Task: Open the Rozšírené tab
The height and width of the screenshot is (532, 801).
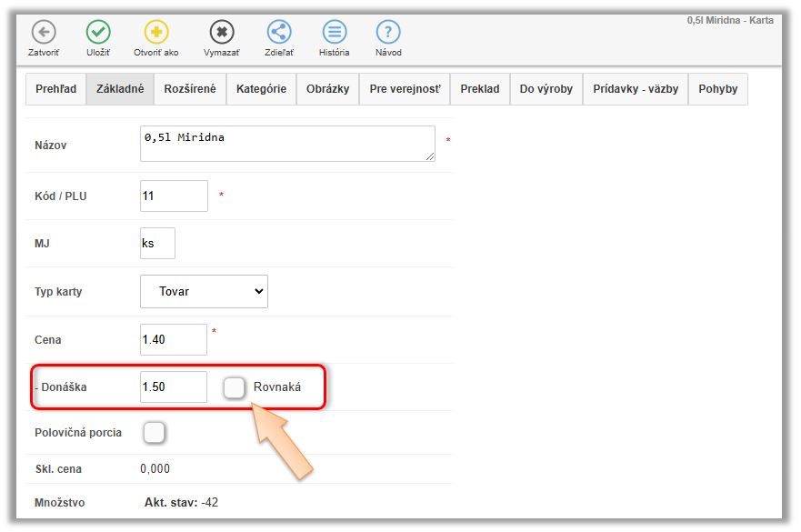Action: 190,89
